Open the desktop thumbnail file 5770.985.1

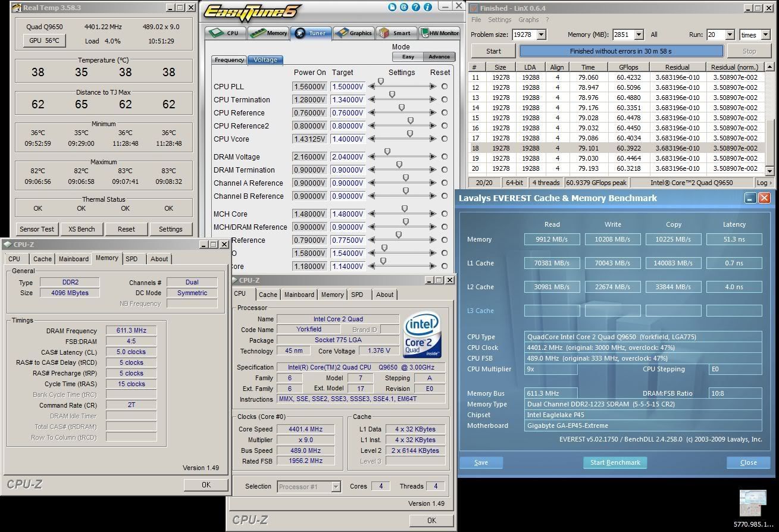(753, 509)
